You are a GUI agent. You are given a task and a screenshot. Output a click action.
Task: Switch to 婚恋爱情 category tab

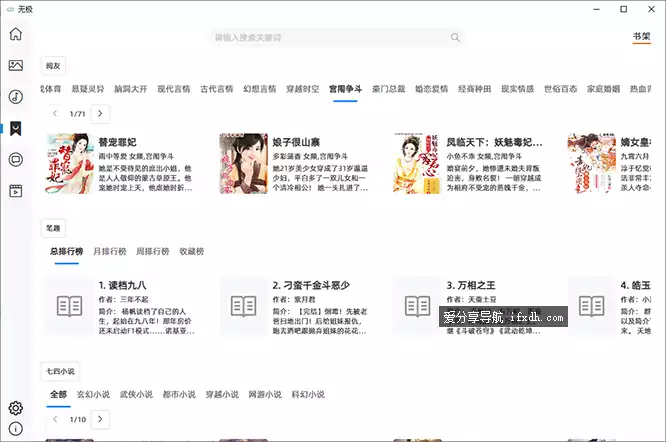pyautogui.click(x=432, y=89)
